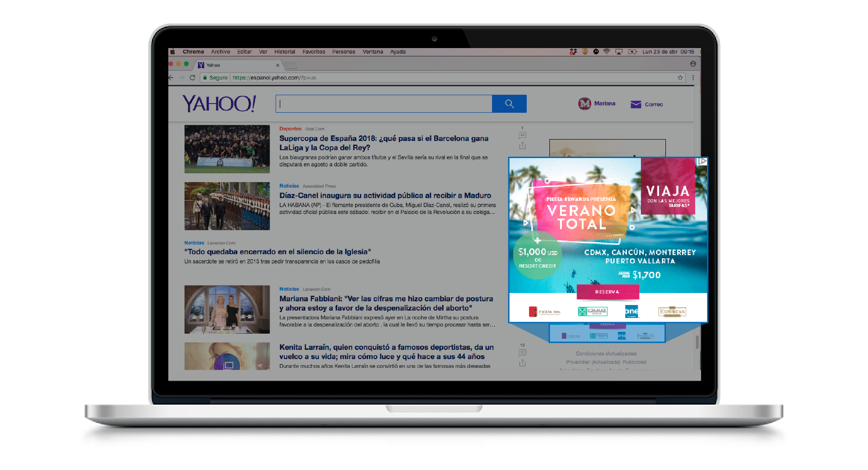This screenshot has height=470, width=868.
Task: Close the Yahoo browser tab
Action: tap(277, 65)
